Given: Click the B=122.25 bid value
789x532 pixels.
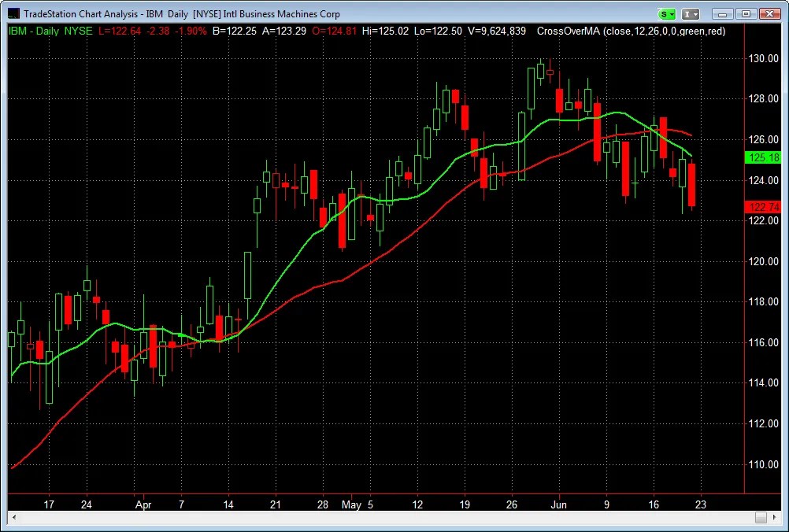Looking at the screenshot, I should (x=235, y=31).
